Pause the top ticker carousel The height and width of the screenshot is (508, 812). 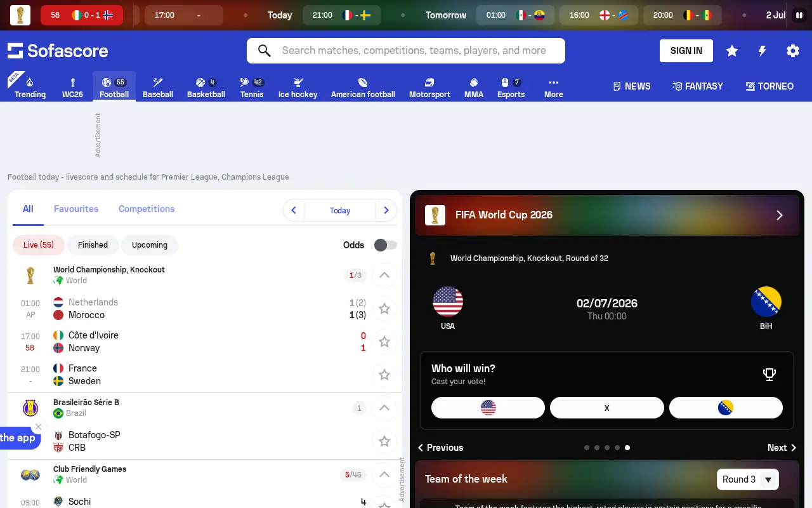[x=799, y=15]
